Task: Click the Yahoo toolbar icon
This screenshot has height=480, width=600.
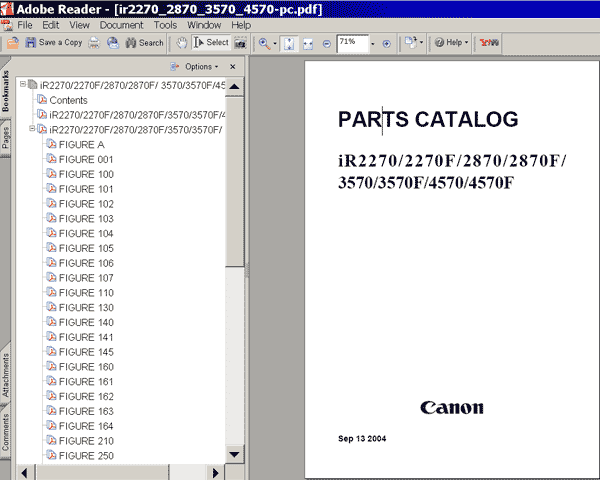Action: 489,42
